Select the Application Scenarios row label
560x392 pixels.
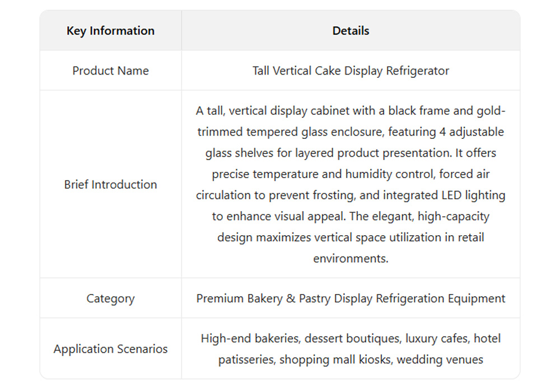(110, 349)
